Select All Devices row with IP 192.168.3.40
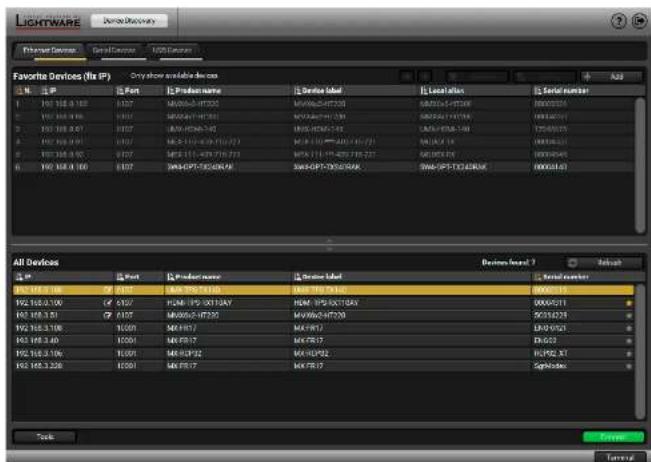Screen dimensions: 651x462 (323, 341)
